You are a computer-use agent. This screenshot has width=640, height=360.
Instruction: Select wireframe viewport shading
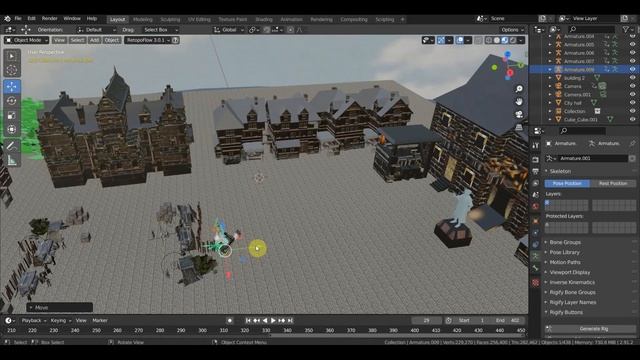489,40
